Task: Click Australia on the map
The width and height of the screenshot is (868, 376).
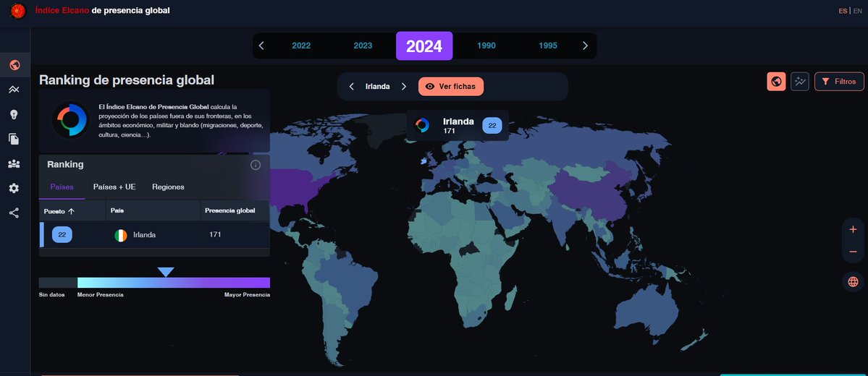Action: tap(646, 312)
